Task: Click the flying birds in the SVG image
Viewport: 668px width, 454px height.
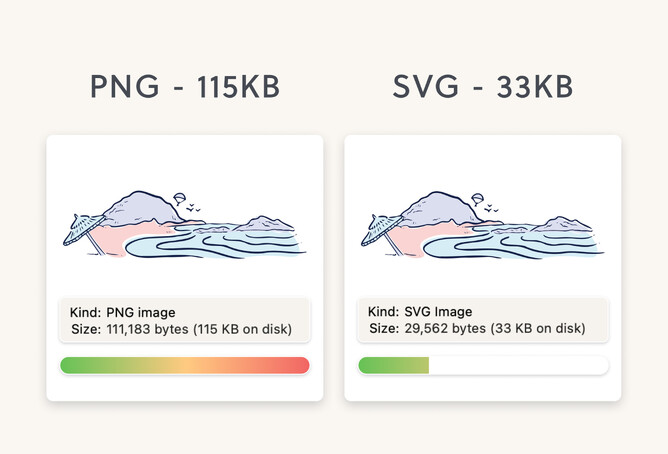Action: pyautogui.click(x=491, y=208)
